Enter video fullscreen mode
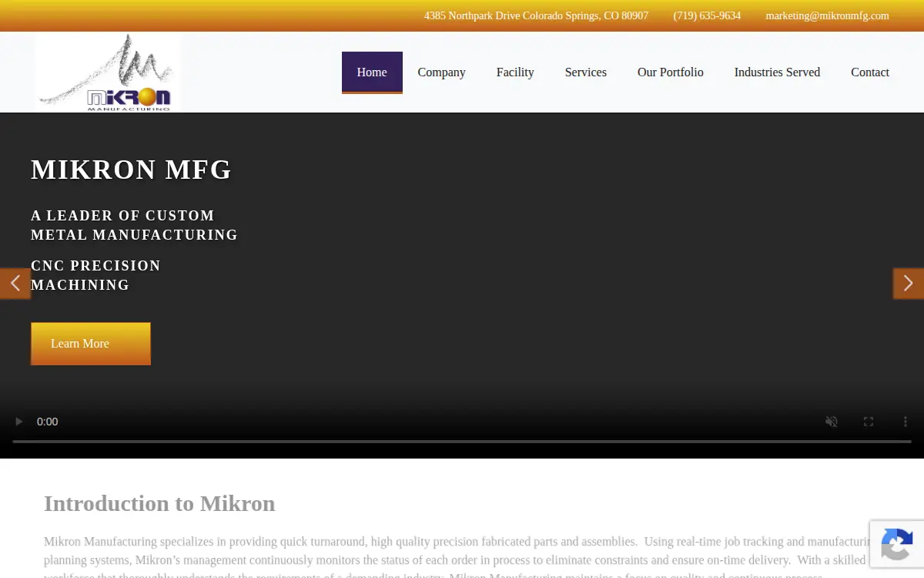 (x=869, y=422)
